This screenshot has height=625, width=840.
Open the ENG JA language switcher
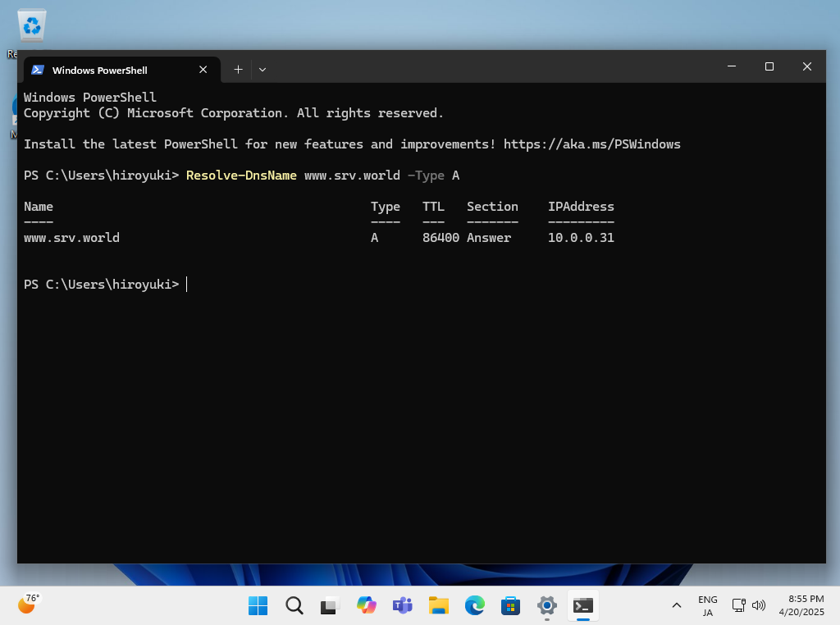coord(707,606)
